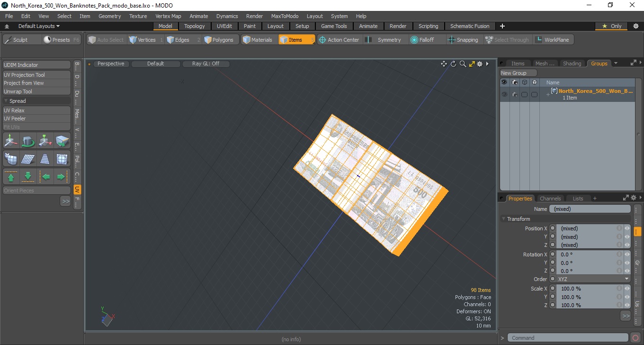
Task: Select the Rotate tool icon with green arrow
Action: click(x=28, y=141)
